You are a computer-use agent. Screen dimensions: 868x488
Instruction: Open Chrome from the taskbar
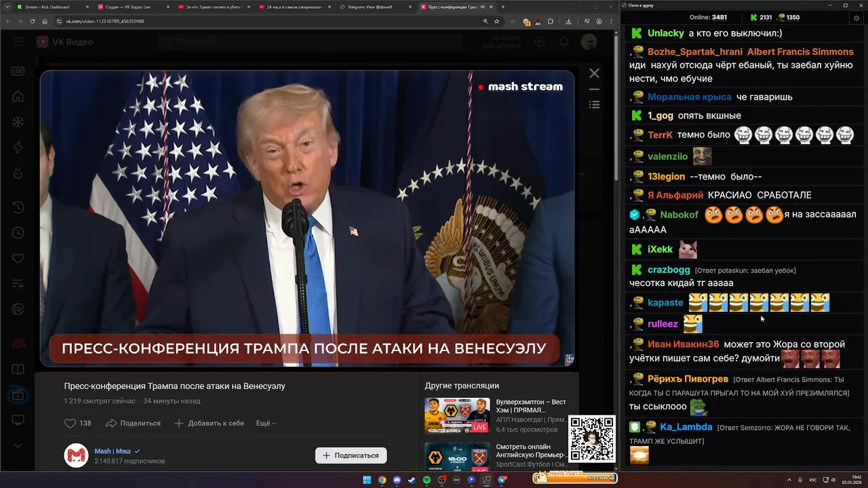pyautogui.click(x=382, y=480)
